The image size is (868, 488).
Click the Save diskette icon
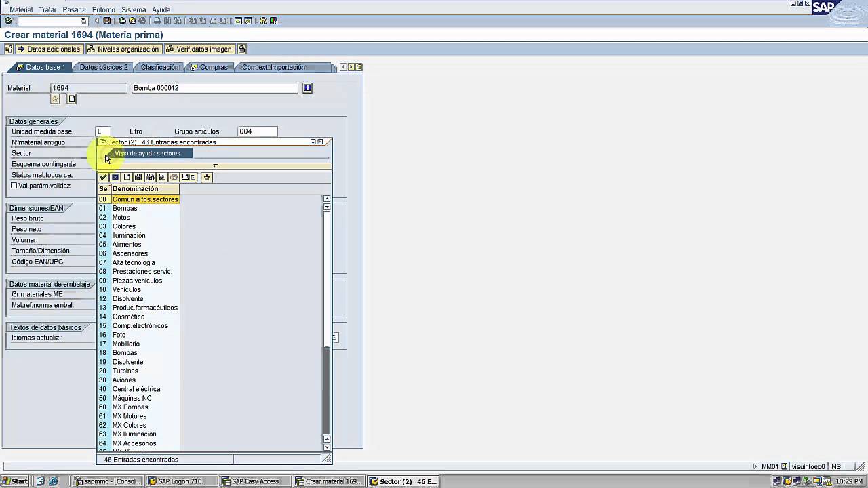click(x=106, y=21)
